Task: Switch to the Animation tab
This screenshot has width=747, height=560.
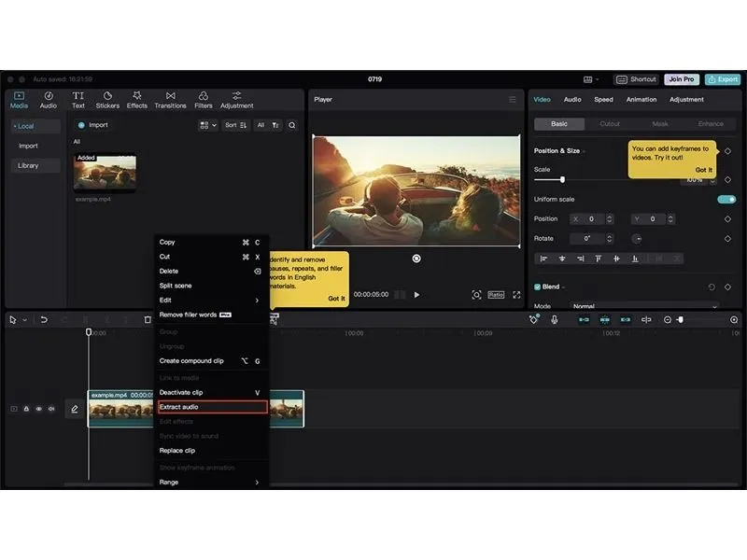Action: [x=641, y=100]
